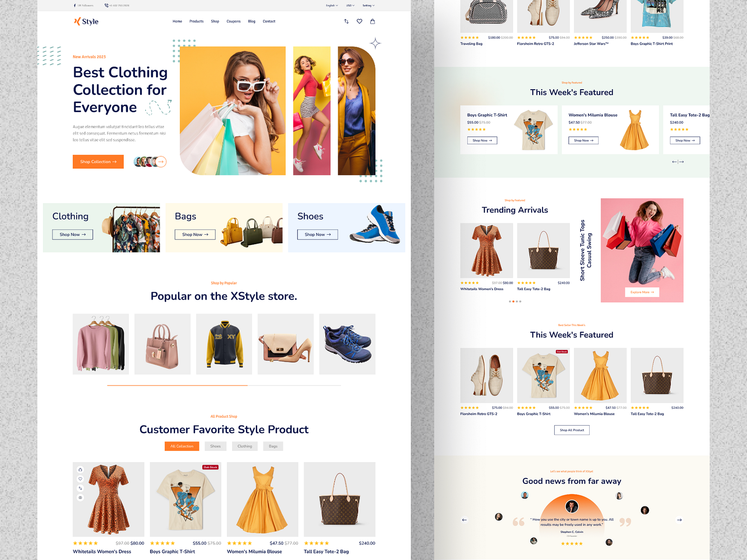Click the compare icon on the dress card
Image resolution: width=747 pixels, height=560 pixels.
pos(80,488)
